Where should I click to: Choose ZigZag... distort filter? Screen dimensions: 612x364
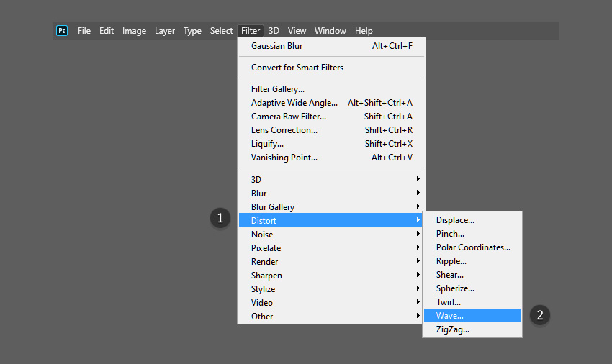point(472,329)
